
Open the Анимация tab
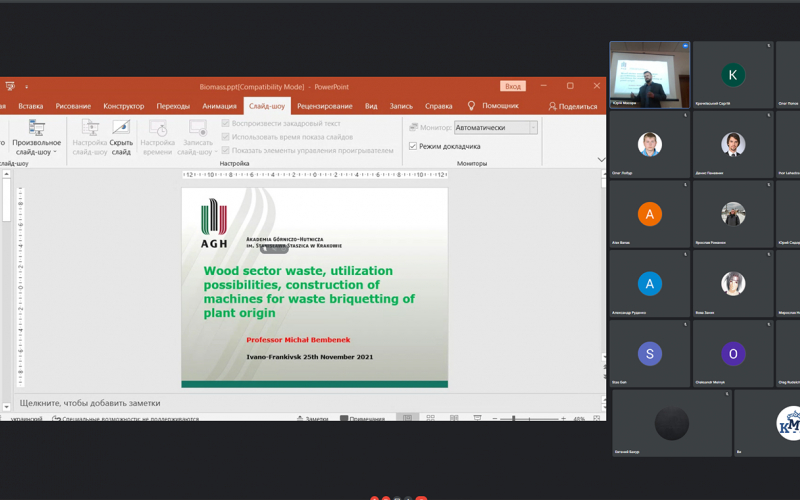[x=219, y=106]
